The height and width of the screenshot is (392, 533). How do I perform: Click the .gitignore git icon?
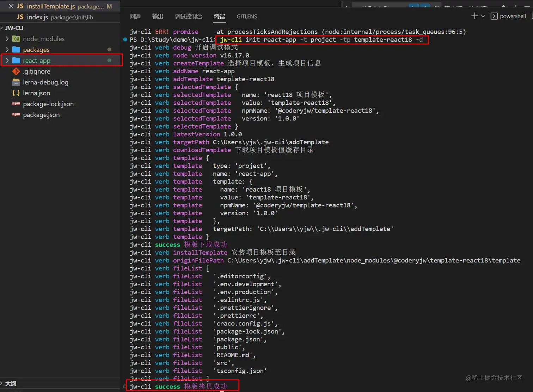pos(16,71)
